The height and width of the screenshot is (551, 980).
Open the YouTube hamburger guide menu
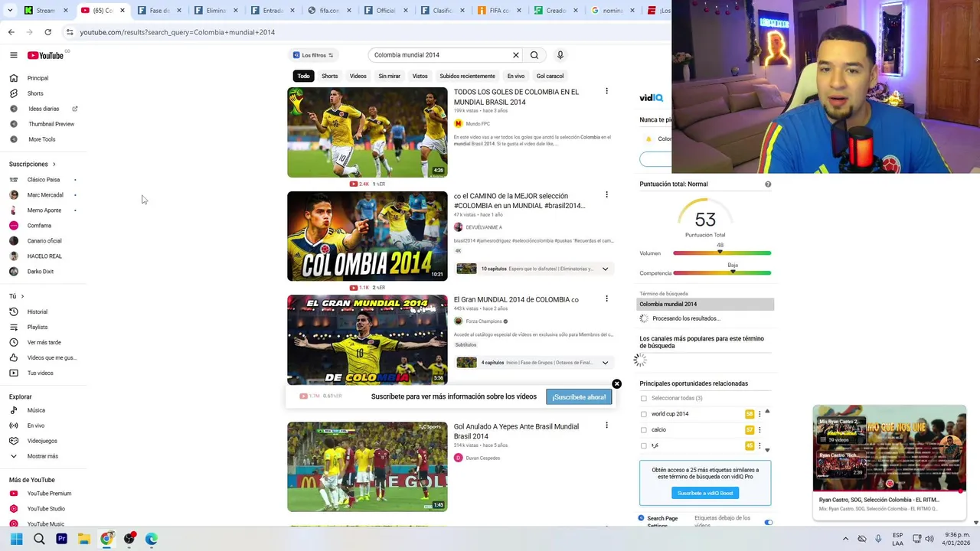(13, 55)
